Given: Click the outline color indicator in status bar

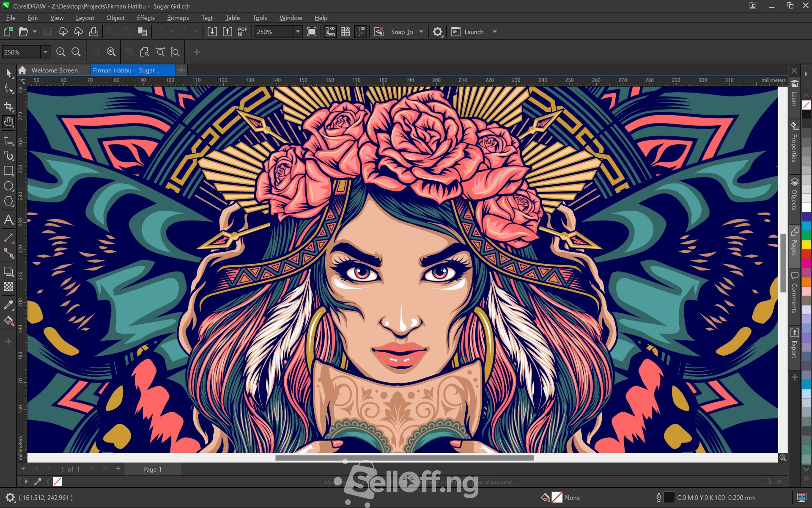Looking at the screenshot, I should click(x=669, y=497).
